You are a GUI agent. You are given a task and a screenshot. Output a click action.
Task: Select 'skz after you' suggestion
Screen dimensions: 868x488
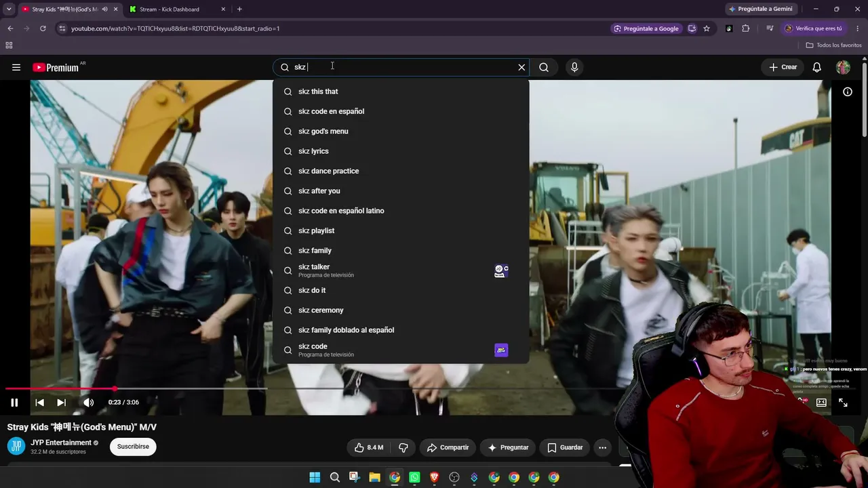tap(401, 191)
